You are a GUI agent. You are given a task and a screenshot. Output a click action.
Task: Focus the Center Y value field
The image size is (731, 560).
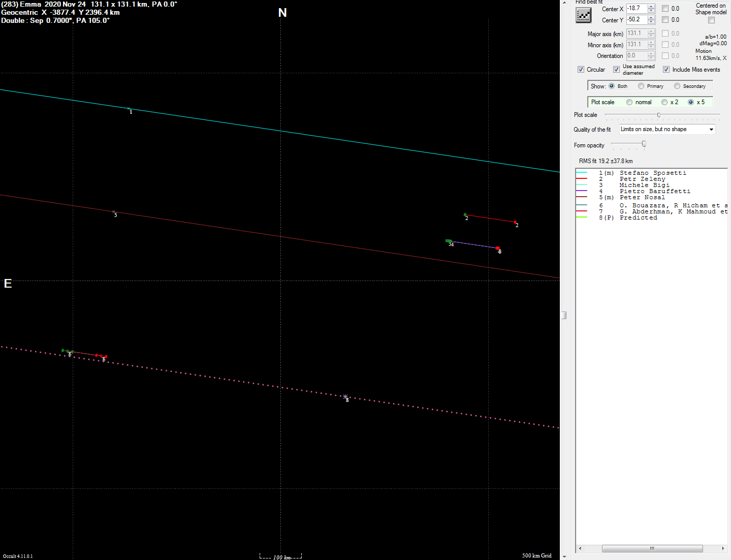click(637, 20)
